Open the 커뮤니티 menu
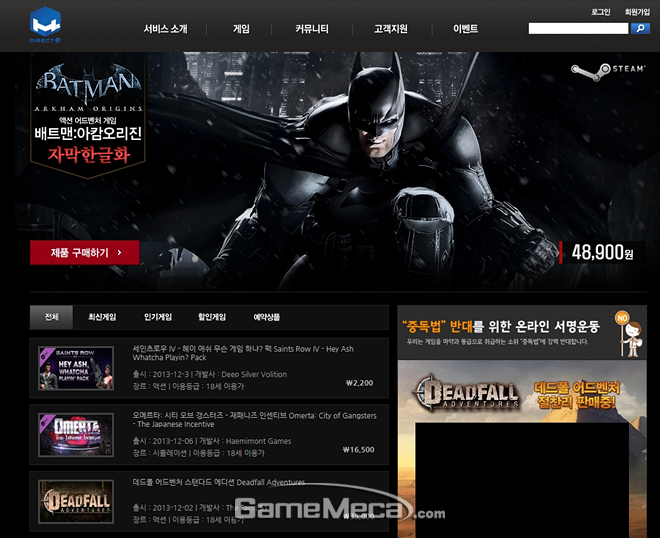 pos(311,29)
